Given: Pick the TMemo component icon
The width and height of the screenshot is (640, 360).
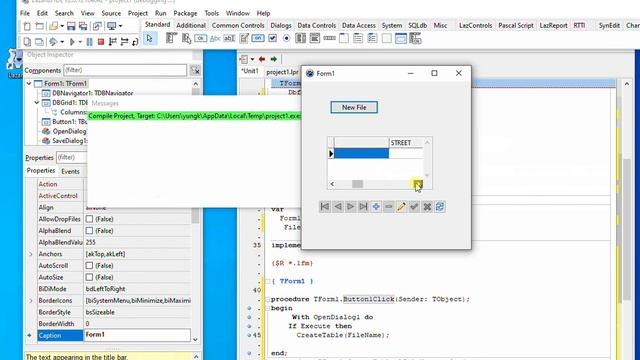Looking at the screenshot, I should click(x=244, y=39).
